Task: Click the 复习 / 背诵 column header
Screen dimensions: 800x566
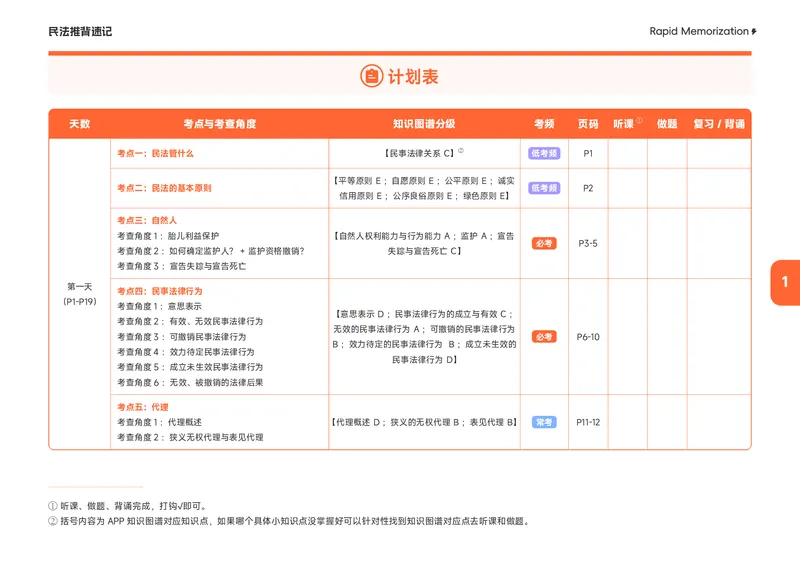Action: click(719, 124)
